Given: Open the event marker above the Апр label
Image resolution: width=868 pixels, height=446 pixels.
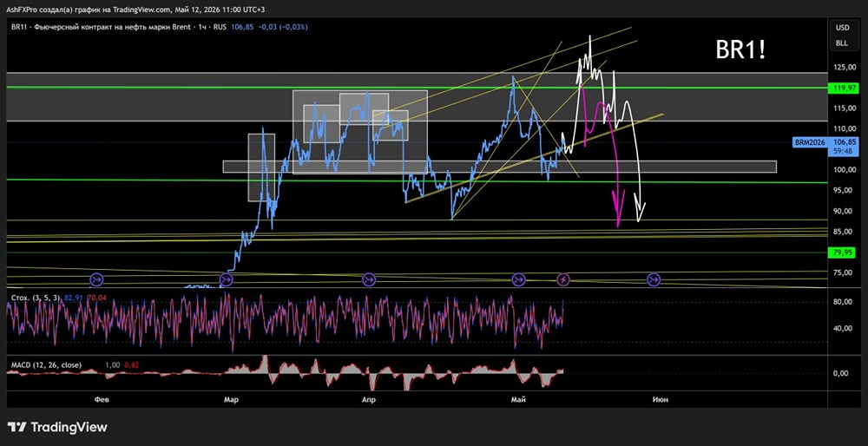Looking at the screenshot, I should 369,279.
